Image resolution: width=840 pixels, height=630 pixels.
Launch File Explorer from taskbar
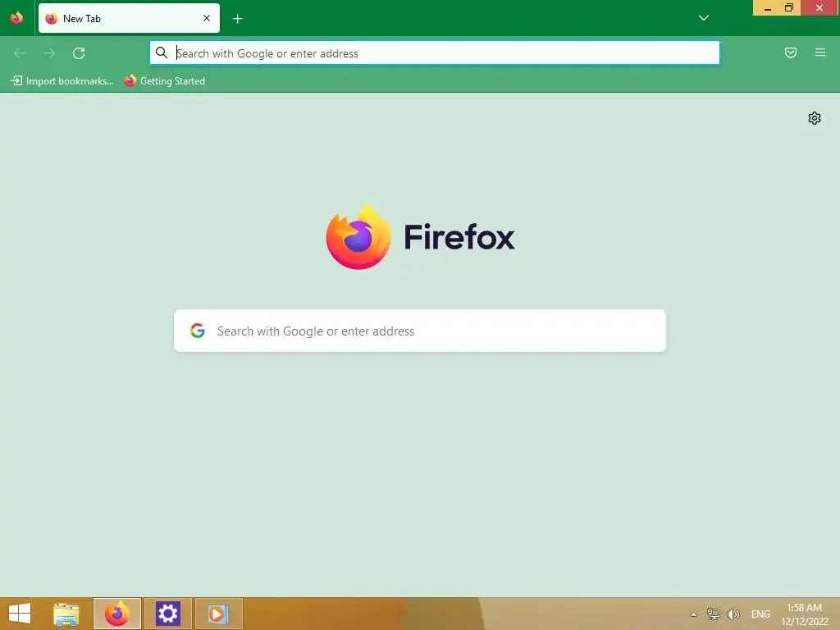point(66,614)
